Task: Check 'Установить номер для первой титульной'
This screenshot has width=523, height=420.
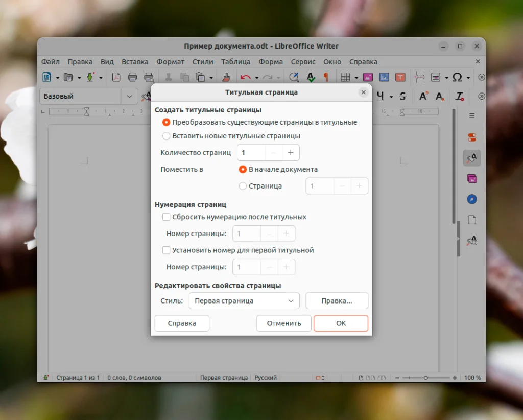Action: coord(166,250)
